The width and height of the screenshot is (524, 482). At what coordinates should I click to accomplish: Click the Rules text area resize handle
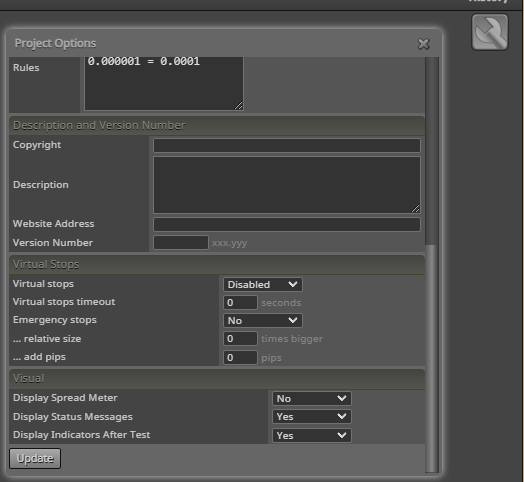tap(239, 106)
